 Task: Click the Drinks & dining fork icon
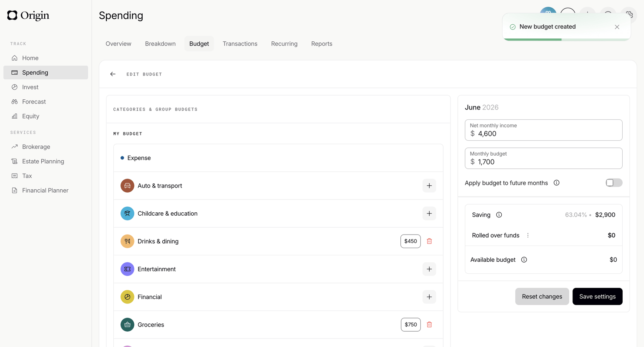[127, 241]
